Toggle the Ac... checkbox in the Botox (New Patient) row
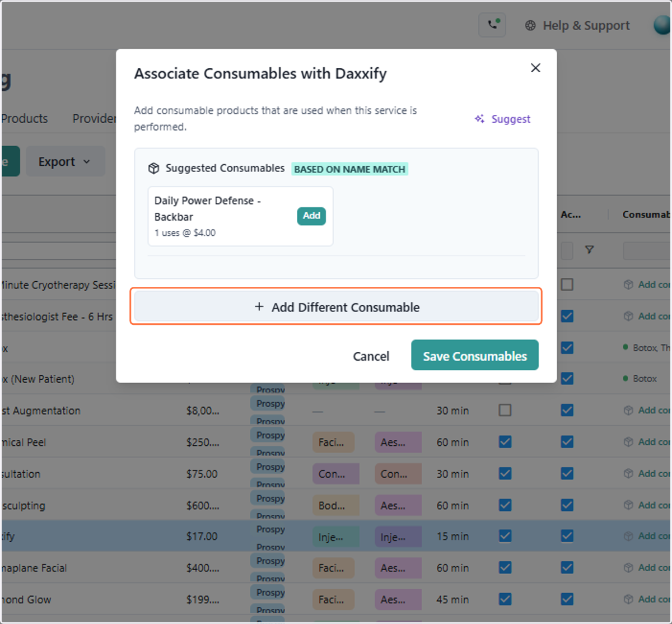672x624 pixels. [x=567, y=379]
